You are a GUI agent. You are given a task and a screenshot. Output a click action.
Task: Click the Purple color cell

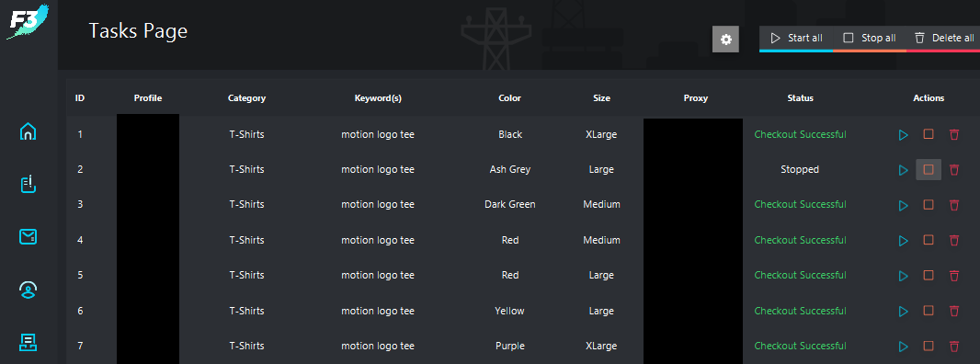coord(510,346)
